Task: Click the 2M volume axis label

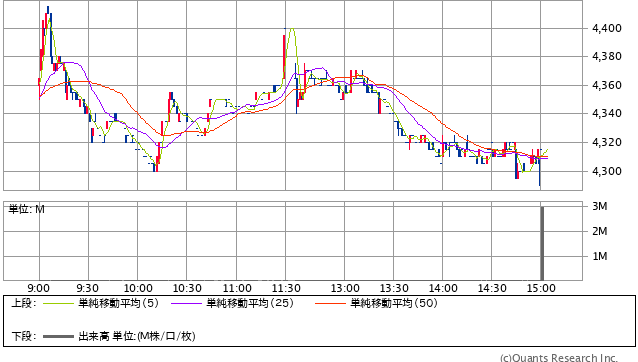Action: 600,231
